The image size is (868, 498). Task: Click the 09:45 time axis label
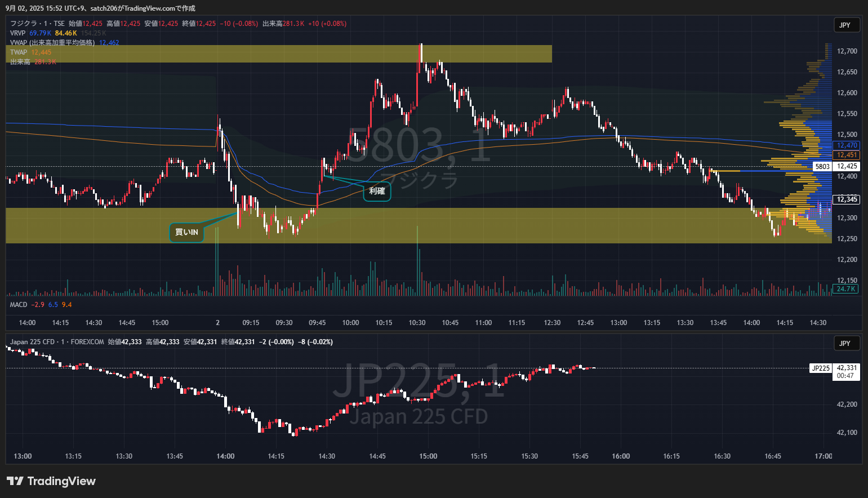coord(317,323)
